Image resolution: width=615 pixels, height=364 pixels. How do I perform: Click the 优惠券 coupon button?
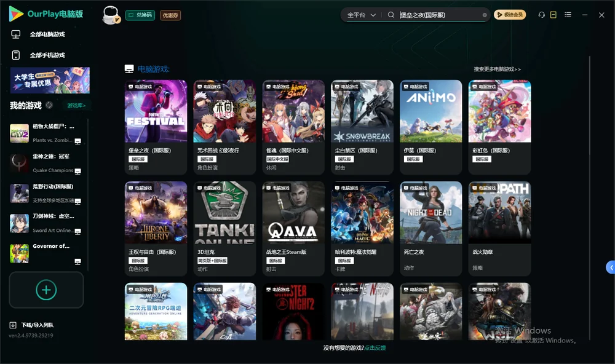170,15
